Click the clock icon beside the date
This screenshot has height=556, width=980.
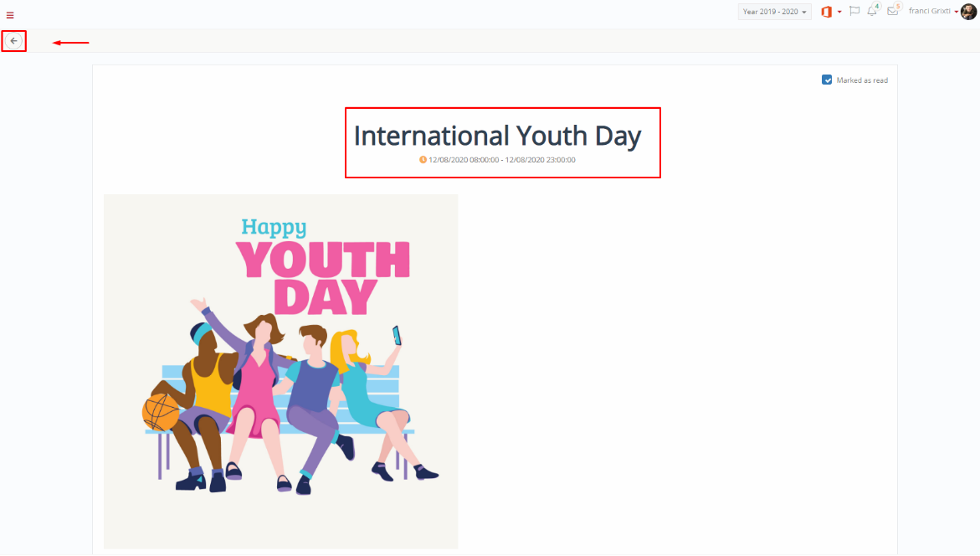click(x=423, y=160)
